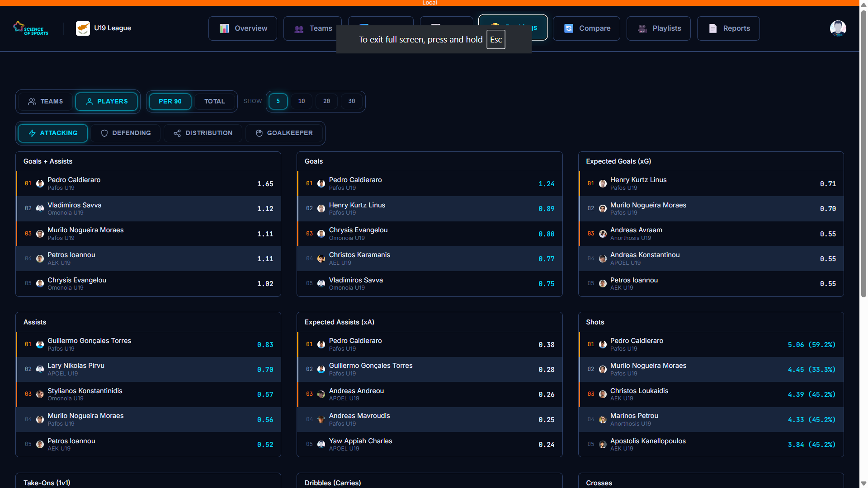Click the scrollbar down arrow

863,483
